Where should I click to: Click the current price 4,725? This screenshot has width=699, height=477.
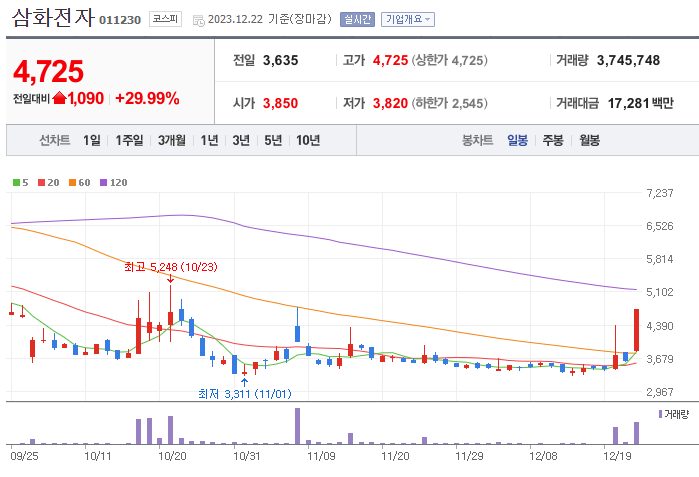click(x=49, y=71)
